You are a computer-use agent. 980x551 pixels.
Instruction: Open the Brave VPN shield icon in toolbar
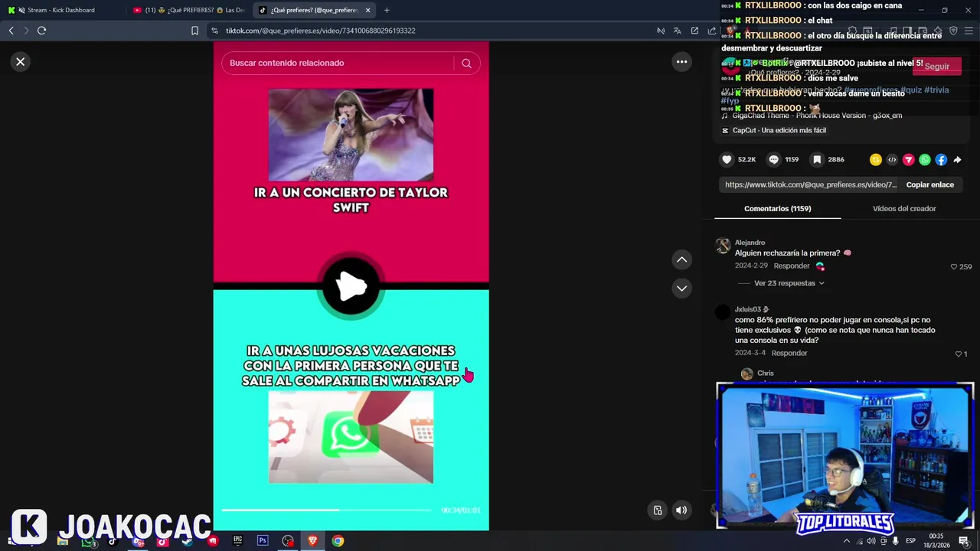click(953, 31)
